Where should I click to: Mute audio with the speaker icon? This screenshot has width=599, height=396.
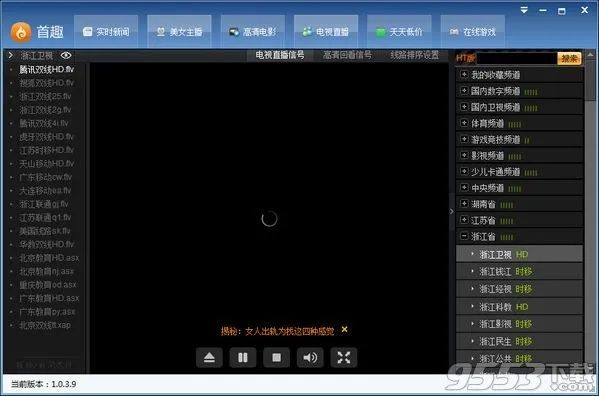[x=310, y=358]
